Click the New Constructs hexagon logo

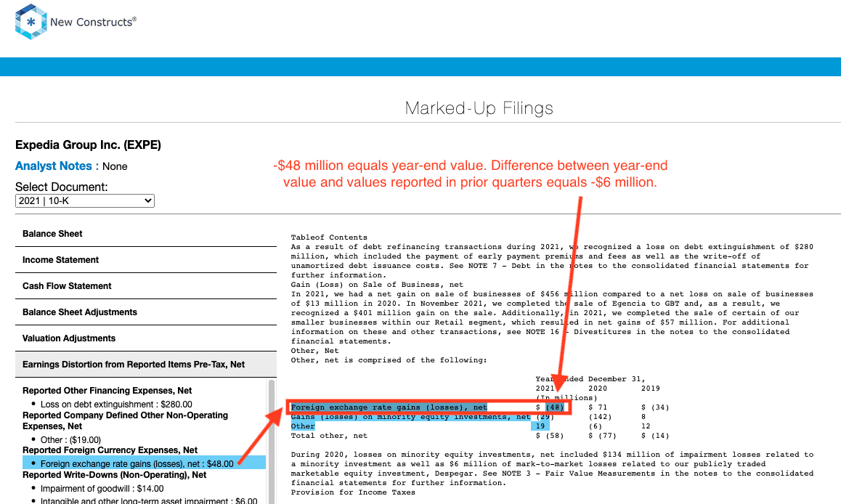click(31, 22)
